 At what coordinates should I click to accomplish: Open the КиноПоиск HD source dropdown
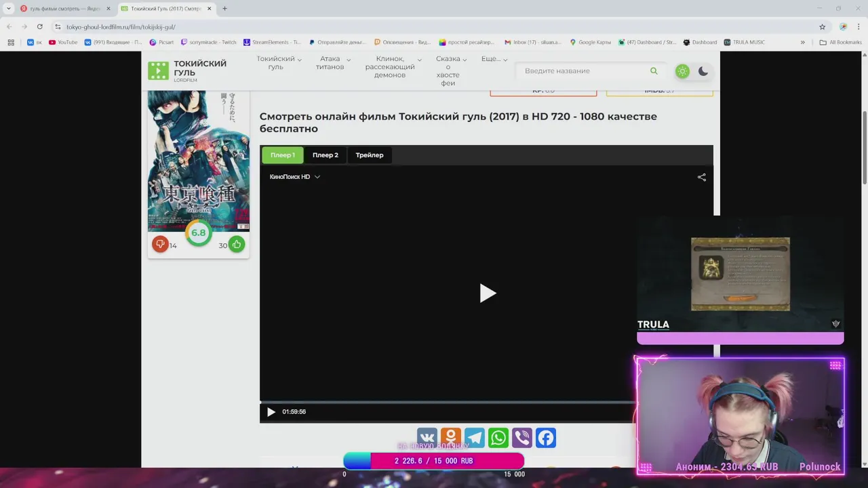coord(295,177)
